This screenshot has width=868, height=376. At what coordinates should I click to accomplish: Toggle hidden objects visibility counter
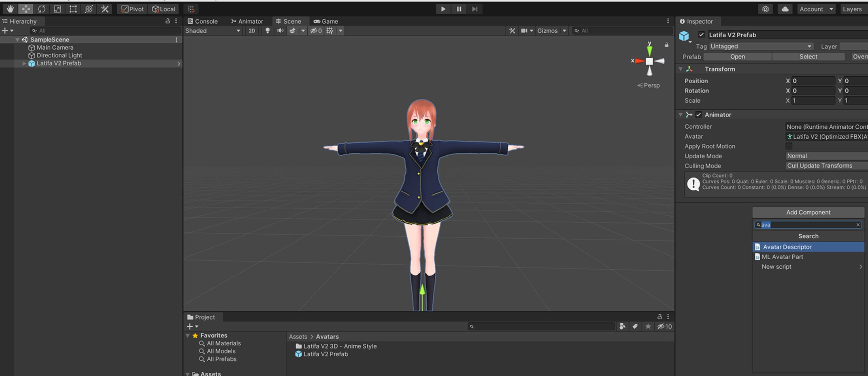(x=316, y=31)
